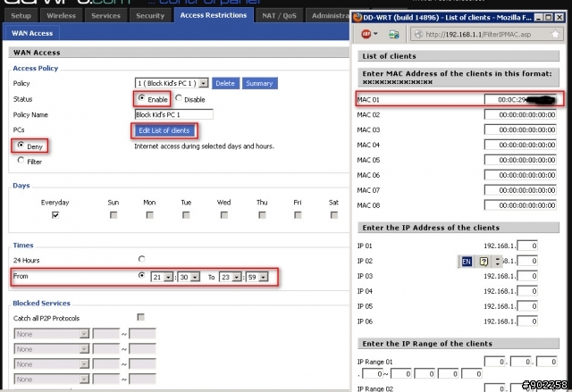Image resolution: width=572 pixels, height=392 pixels.
Task: Click the Firefox icon in popup title bar
Action: pyautogui.click(x=357, y=17)
